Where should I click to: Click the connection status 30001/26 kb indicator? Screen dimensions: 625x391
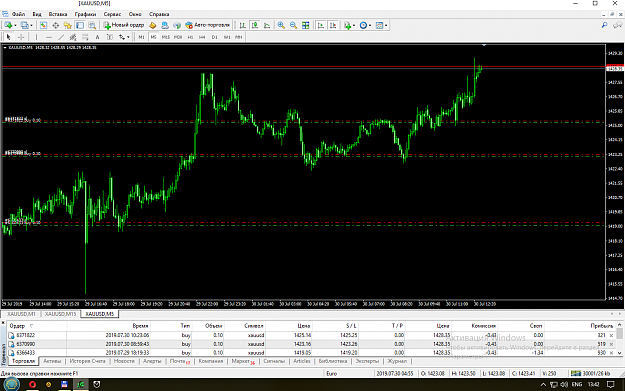click(591, 373)
